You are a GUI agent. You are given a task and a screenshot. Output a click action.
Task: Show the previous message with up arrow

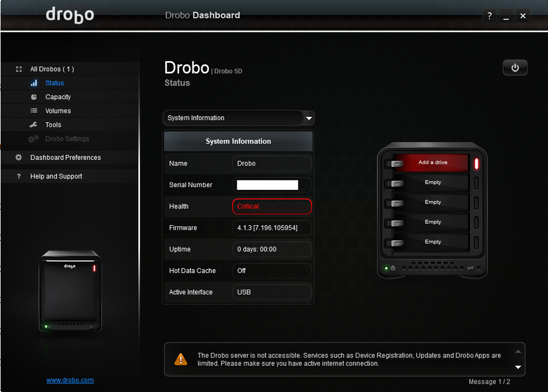point(518,352)
